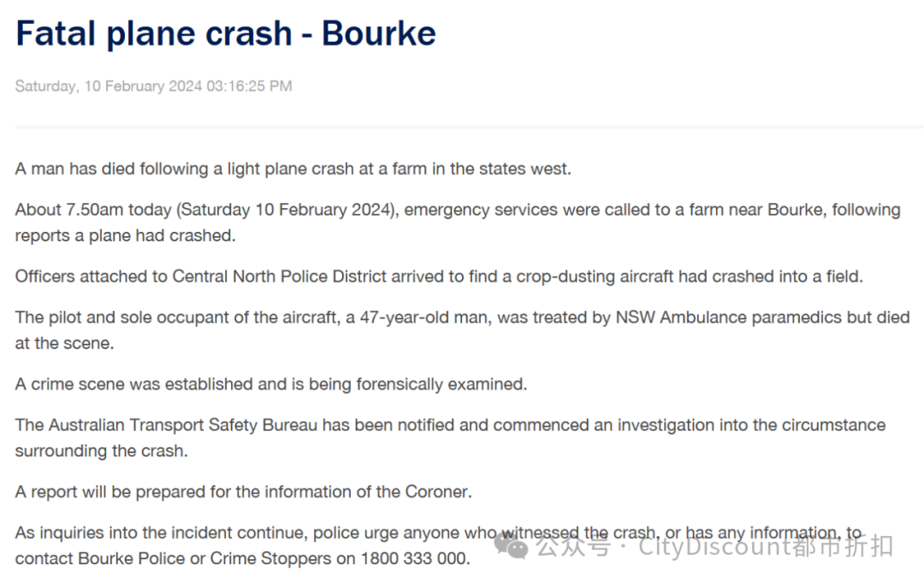The width and height of the screenshot is (924, 583).
Task: Click 'About 7.50am today' text
Action: point(93,210)
